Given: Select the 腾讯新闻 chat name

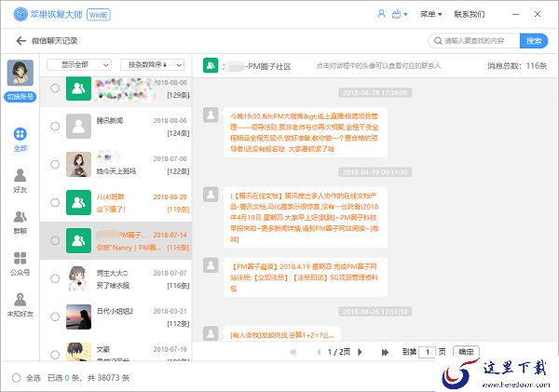Looking at the screenshot, I should point(110,120).
